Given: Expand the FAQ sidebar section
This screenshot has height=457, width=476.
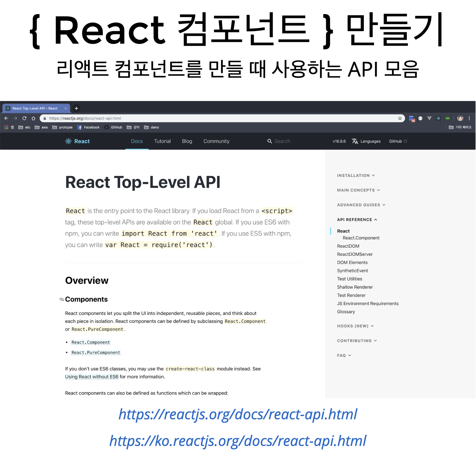Looking at the screenshot, I should pyautogui.click(x=344, y=355).
